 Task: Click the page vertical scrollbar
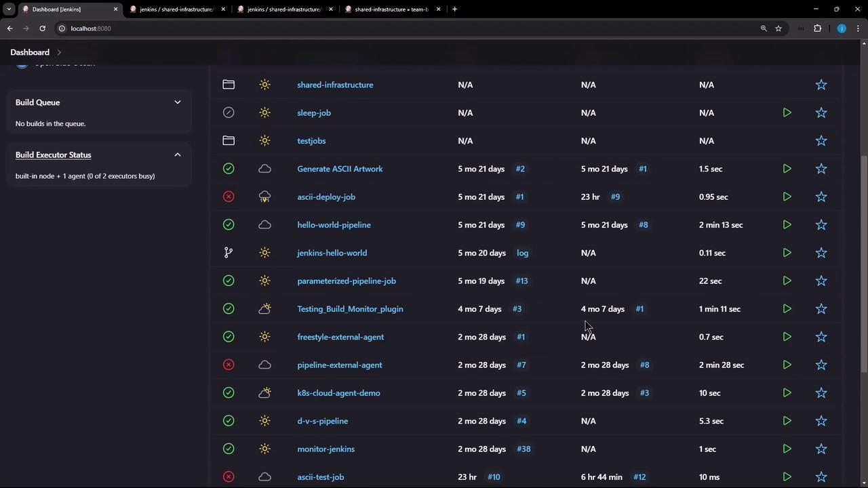point(864,264)
